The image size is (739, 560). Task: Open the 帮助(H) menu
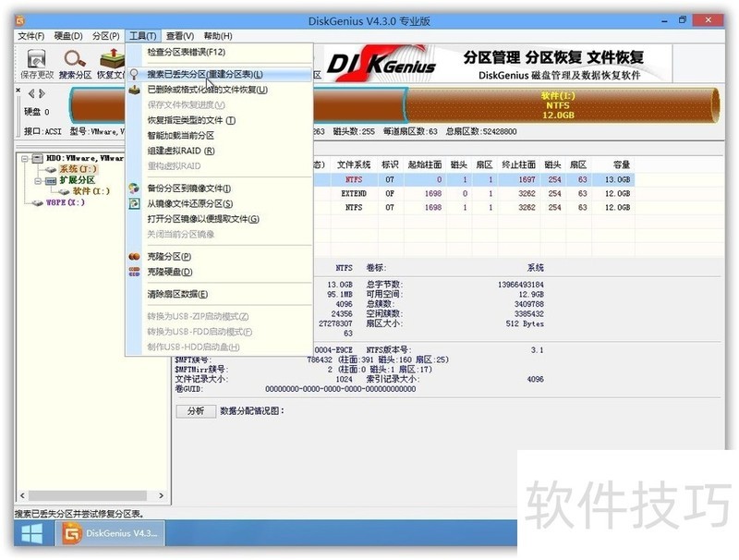(x=218, y=36)
